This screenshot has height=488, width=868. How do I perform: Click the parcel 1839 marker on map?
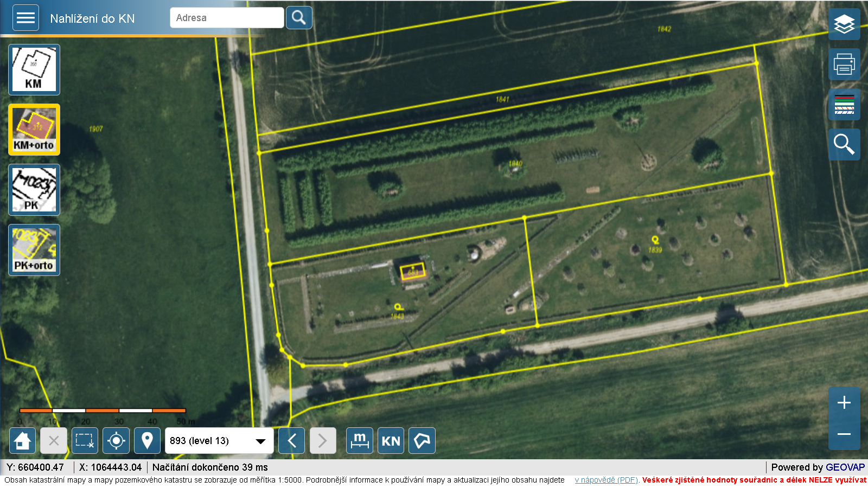[655, 240]
